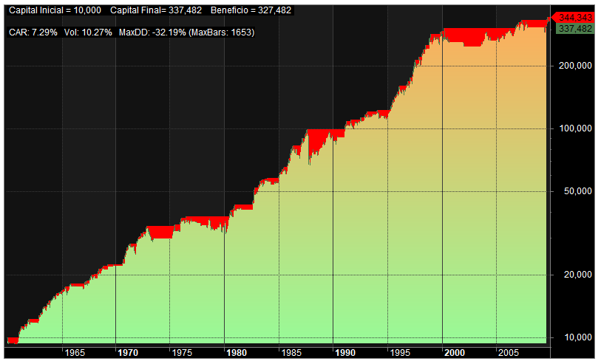Click the red 344,343 value label
Image resolution: width=601 pixels, height=364 pixels.
tap(574, 17)
